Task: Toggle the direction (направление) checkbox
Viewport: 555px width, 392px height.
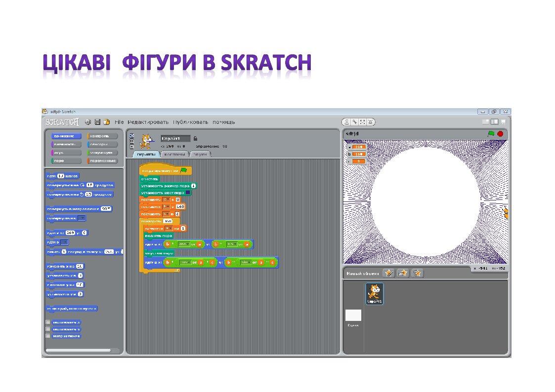Action: pos(48,336)
